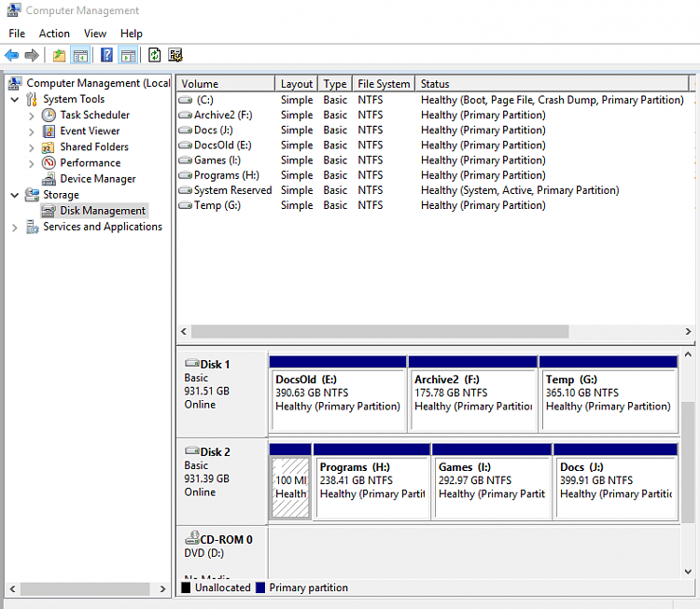Click the Up one level folder icon
700x609 pixels.
[x=59, y=55]
